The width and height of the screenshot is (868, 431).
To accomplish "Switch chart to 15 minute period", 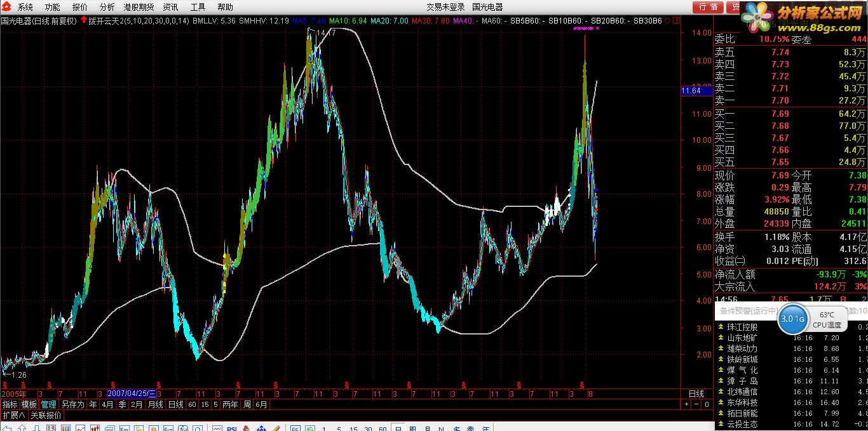I will [x=205, y=404].
